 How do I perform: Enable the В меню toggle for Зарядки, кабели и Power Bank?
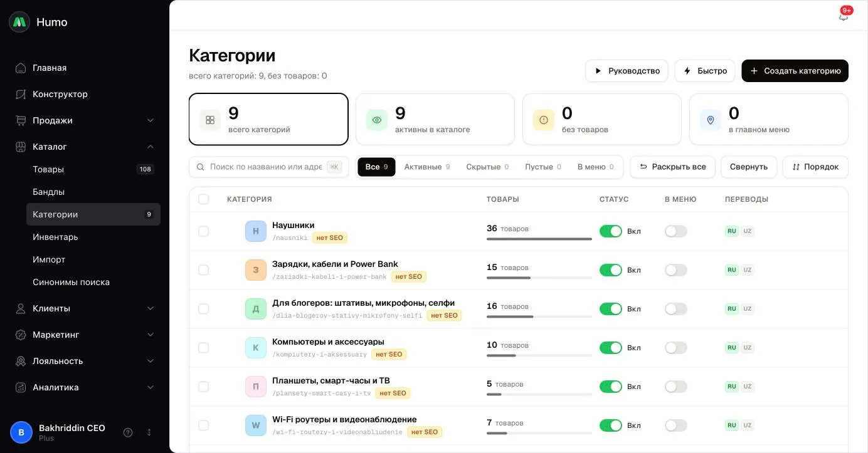(676, 270)
